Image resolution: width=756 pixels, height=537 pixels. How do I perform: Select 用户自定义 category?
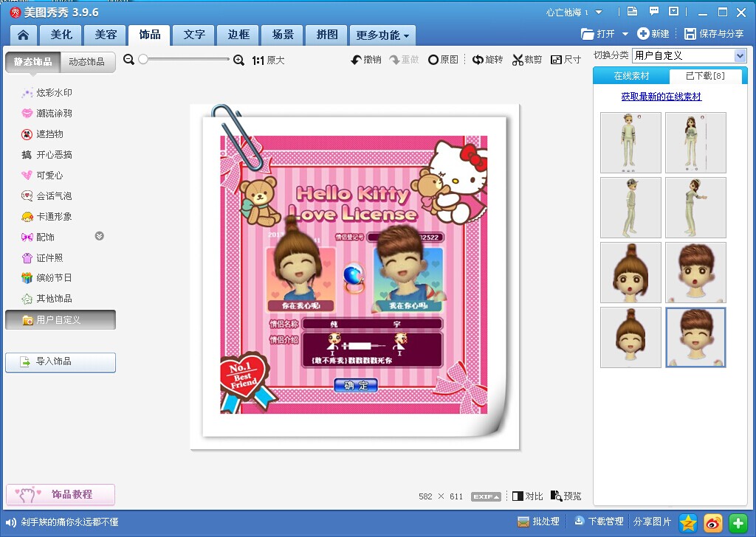pos(61,320)
